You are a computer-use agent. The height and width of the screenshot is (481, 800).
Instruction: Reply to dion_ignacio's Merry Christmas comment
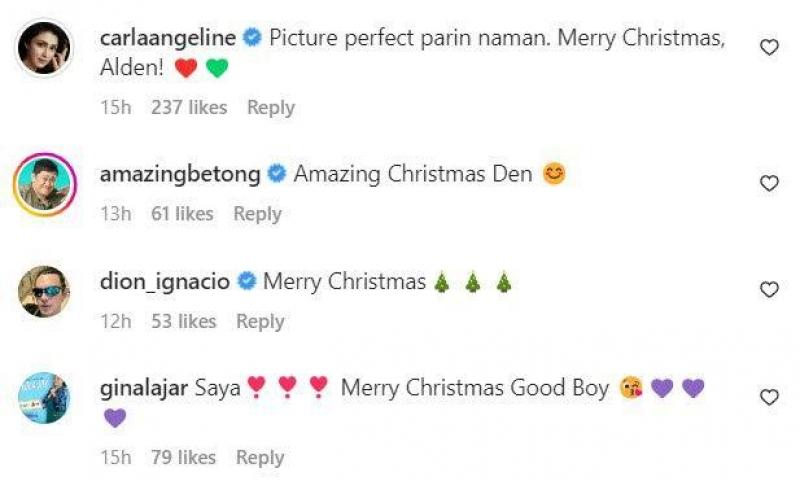pyautogui.click(x=260, y=321)
